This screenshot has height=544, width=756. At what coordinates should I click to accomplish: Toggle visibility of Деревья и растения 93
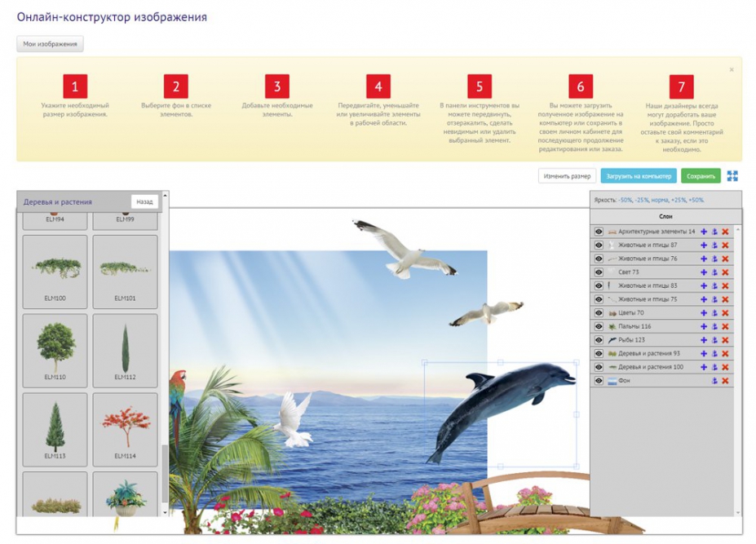click(x=599, y=353)
